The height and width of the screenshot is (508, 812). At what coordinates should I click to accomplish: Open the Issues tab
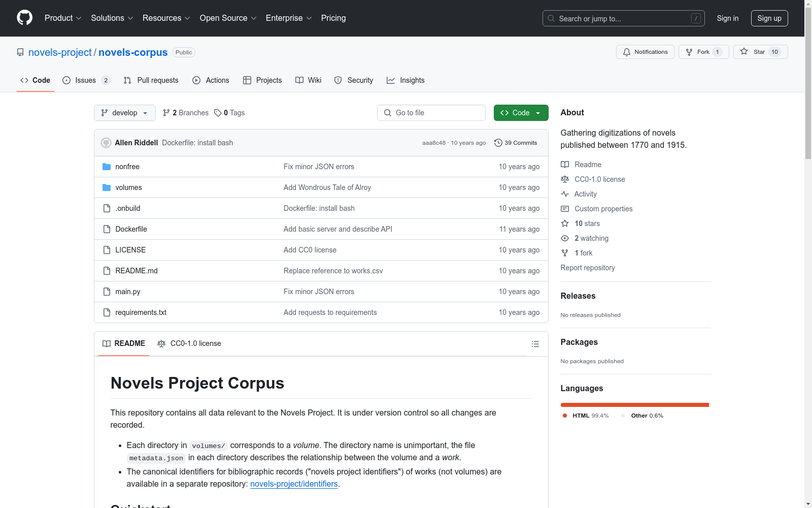[86, 80]
